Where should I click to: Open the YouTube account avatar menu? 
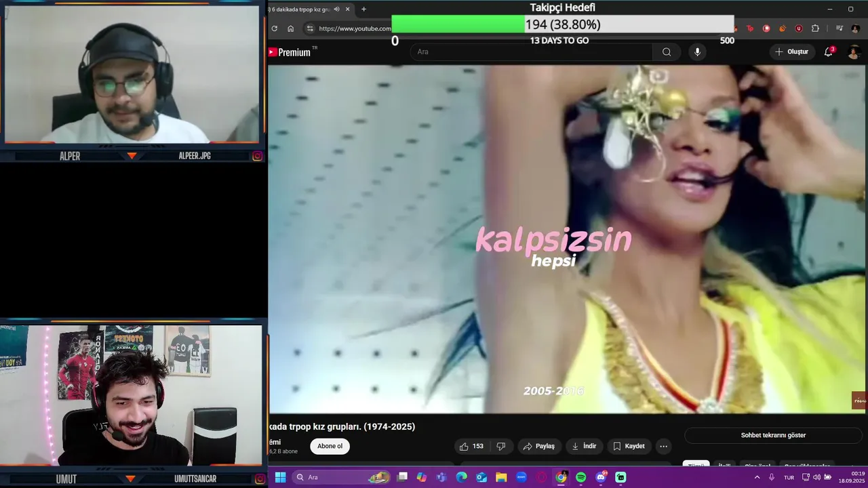click(854, 52)
